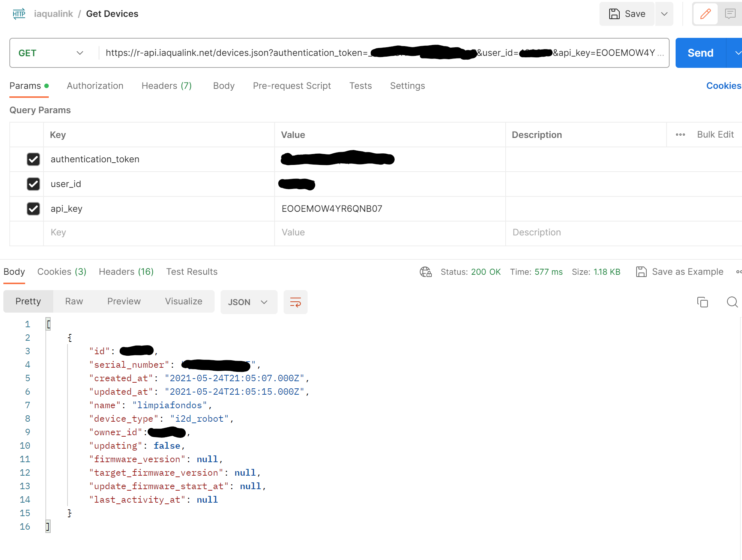Click the edit request pencil icon

coord(706,14)
